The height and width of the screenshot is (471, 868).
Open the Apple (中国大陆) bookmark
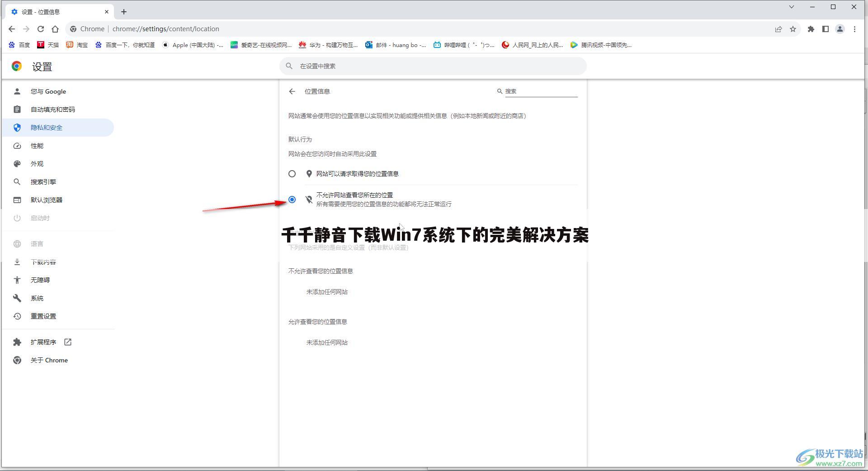(x=193, y=45)
